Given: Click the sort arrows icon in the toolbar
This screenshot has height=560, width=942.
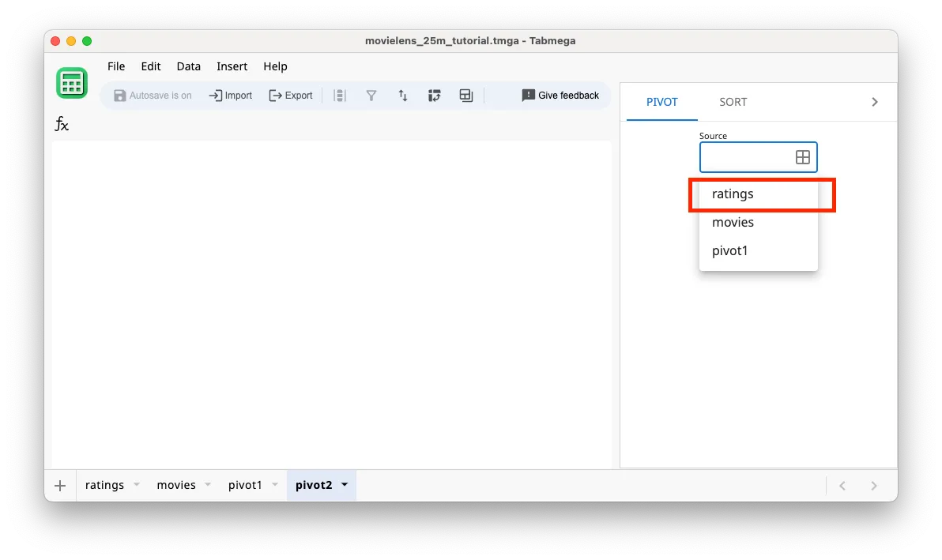Looking at the screenshot, I should coord(403,95).
